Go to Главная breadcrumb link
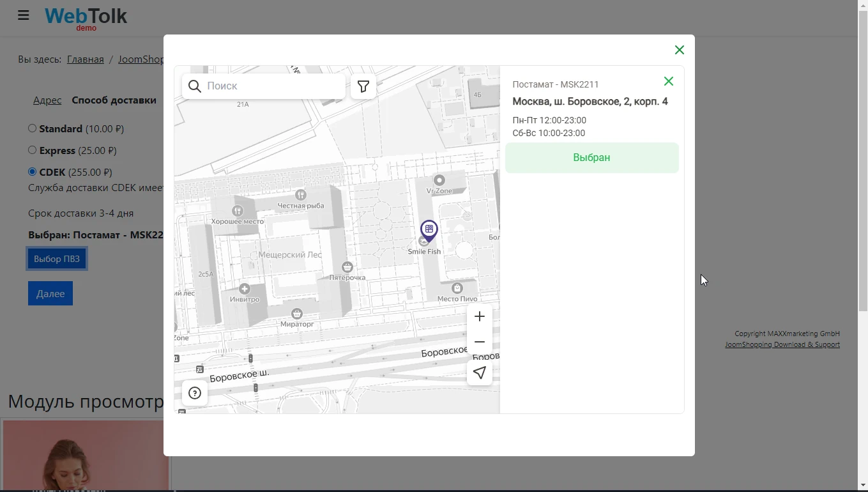This screenshot has width=868, height=492. [86, 59]
